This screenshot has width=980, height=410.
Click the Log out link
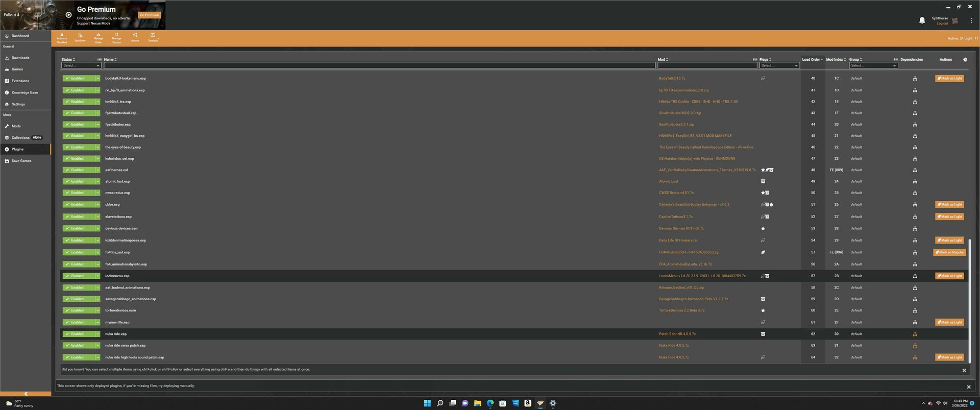(x=942, y=23)
